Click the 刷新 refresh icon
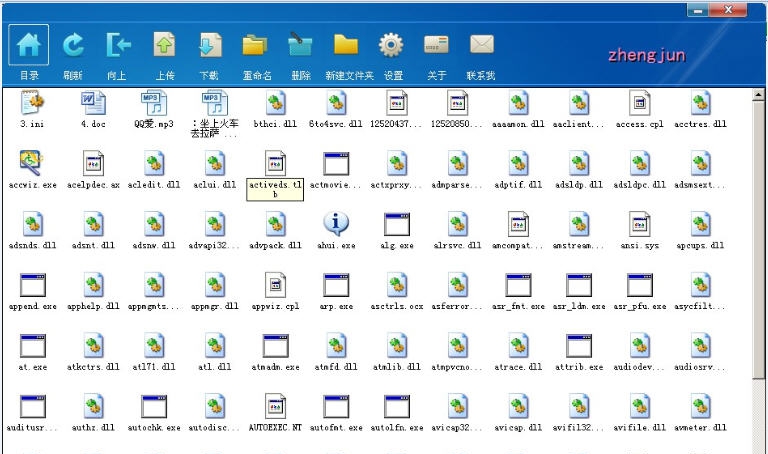Image resolution: width=768 pixels, height=454 pixels. pyautogui.click(x=73, y=46)
